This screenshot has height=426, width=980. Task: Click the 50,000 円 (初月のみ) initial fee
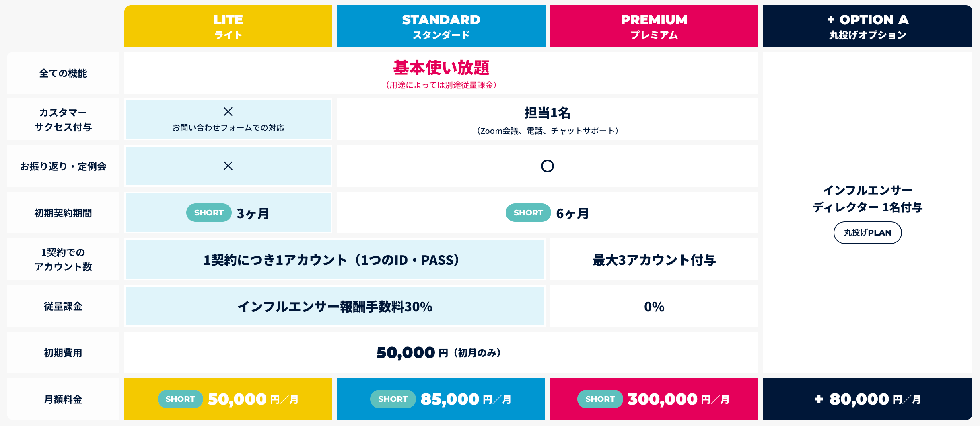tap(439, 353)
